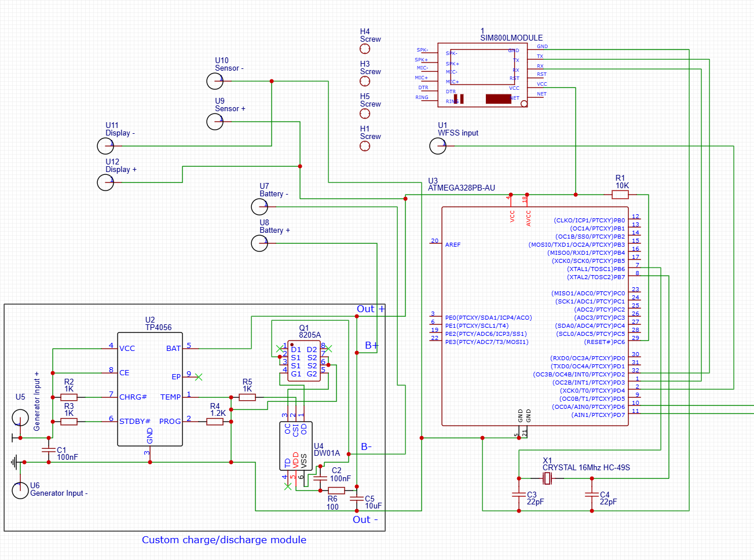
Task: Select the ATMEGA328PB-AU chip body
Action: pyautogui.click(x=535, y=316)
